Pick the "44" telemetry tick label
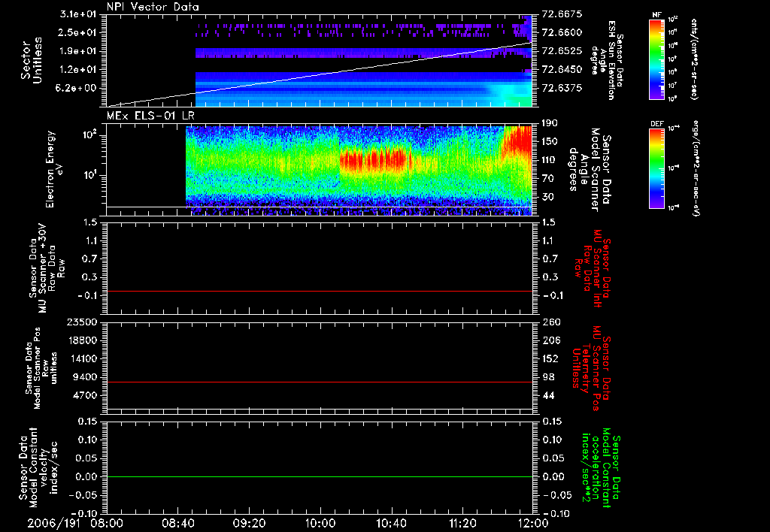770x532 pixels. click(x=547, y=395)
